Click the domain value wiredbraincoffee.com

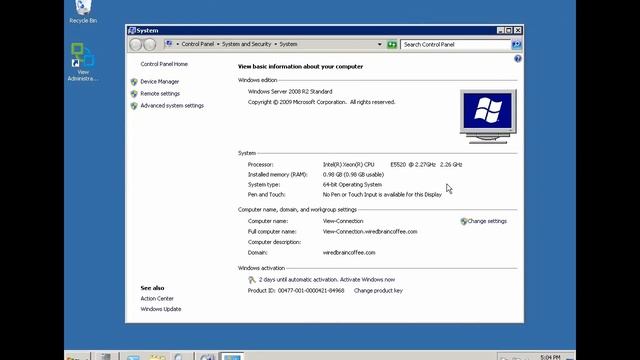tap(349, 253)
